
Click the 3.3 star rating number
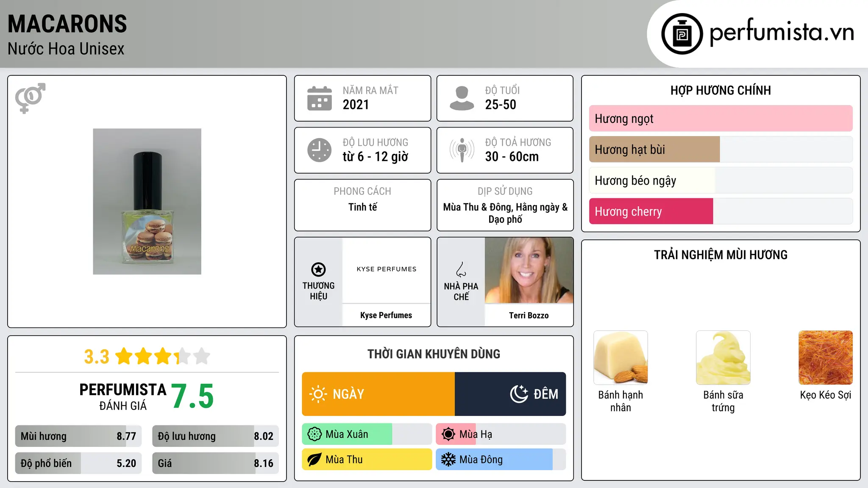coord(97,357)
